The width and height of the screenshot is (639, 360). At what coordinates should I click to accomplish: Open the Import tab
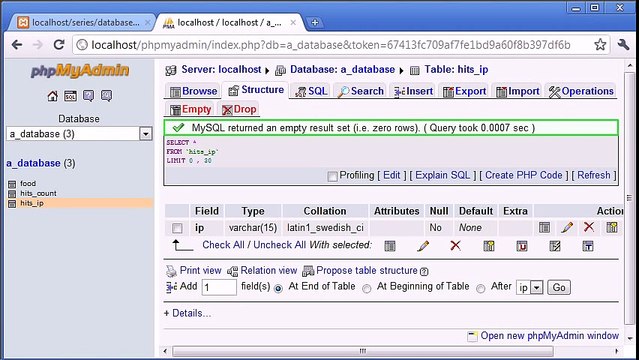tap(518, 91)
